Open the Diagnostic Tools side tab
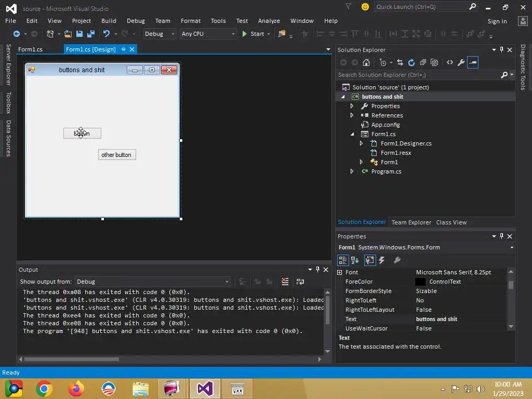The width and height of the screenshot is (532, 399). tap(523, 67)
